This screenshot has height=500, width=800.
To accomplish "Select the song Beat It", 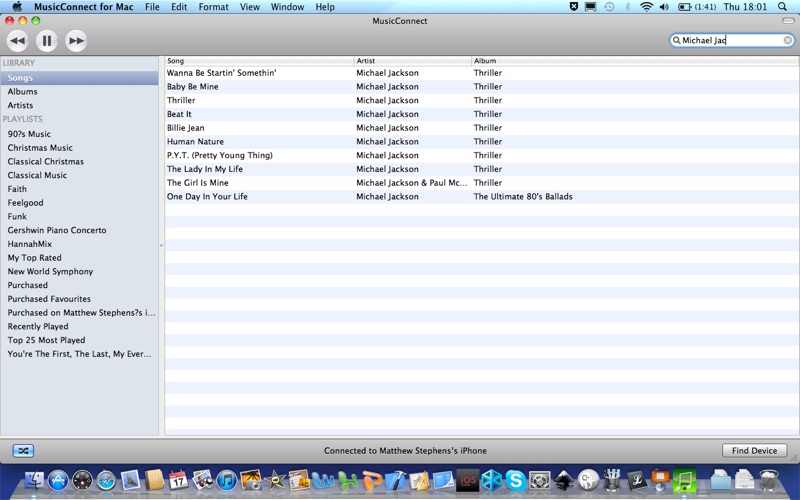I will (x=482, y=114).
